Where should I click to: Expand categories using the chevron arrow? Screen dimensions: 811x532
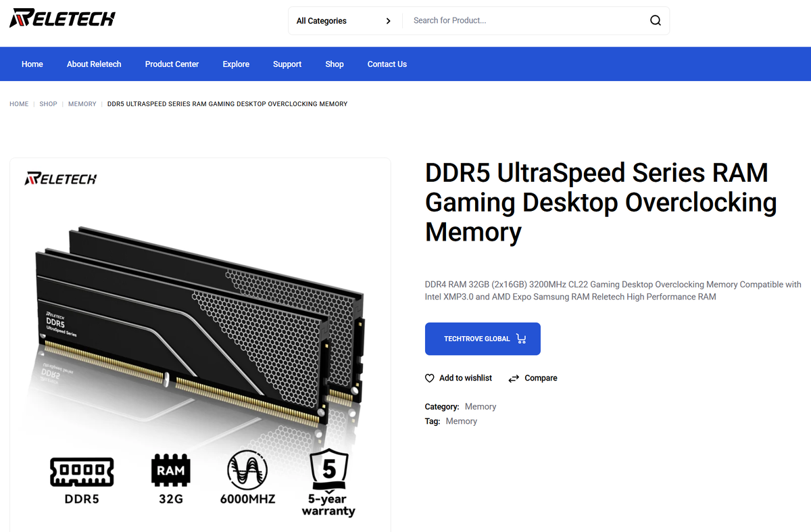click(388, 21)
